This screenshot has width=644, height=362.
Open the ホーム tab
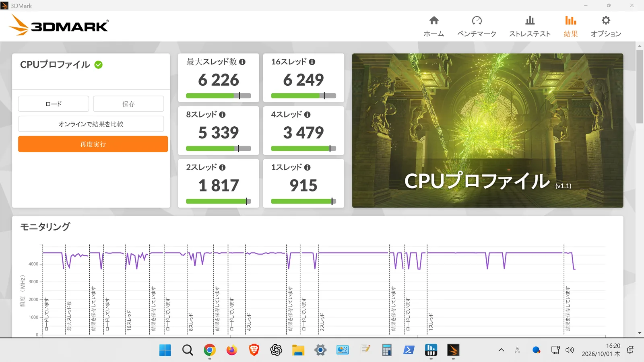[433, 27]
